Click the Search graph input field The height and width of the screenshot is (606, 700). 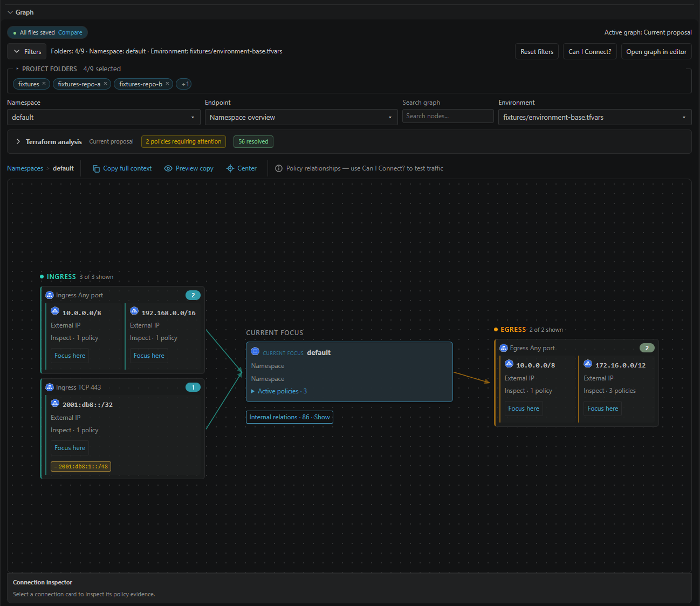tap(448, 116)
